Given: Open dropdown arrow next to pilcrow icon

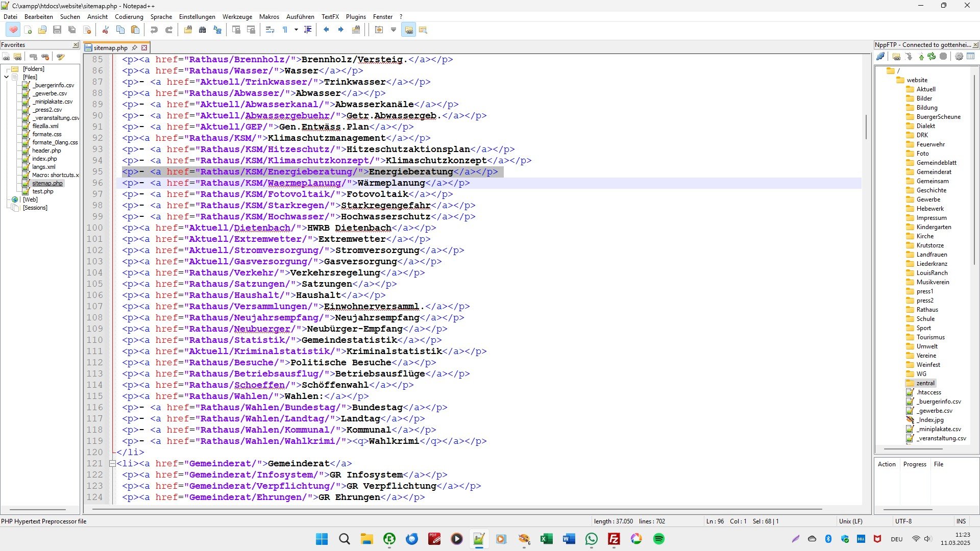Looking at the screenshot, I should click(x=296, y=30).
